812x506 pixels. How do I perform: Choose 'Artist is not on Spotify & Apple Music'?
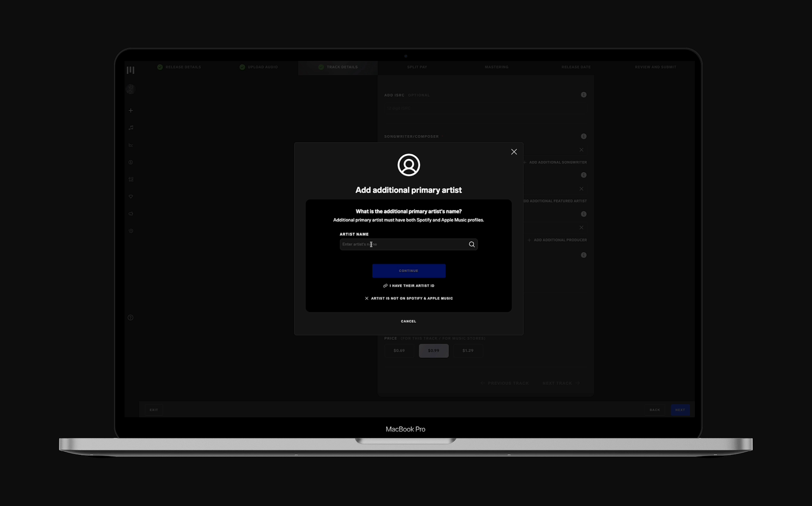click(409, 298)
